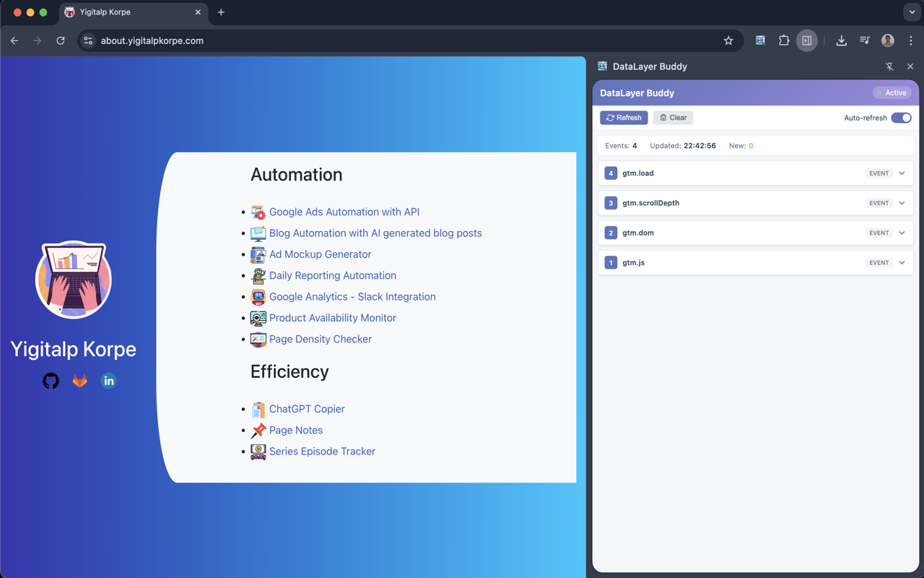Unpin the DataLayer Buddy side panel
Screen dimensions: 924x578
(889, 66)
